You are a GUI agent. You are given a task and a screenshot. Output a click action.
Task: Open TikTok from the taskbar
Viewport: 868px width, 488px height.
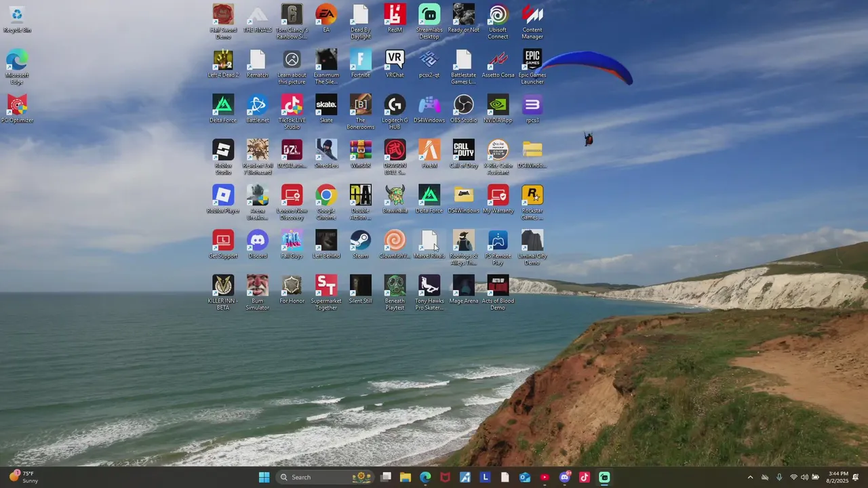(x=585, y=477)
